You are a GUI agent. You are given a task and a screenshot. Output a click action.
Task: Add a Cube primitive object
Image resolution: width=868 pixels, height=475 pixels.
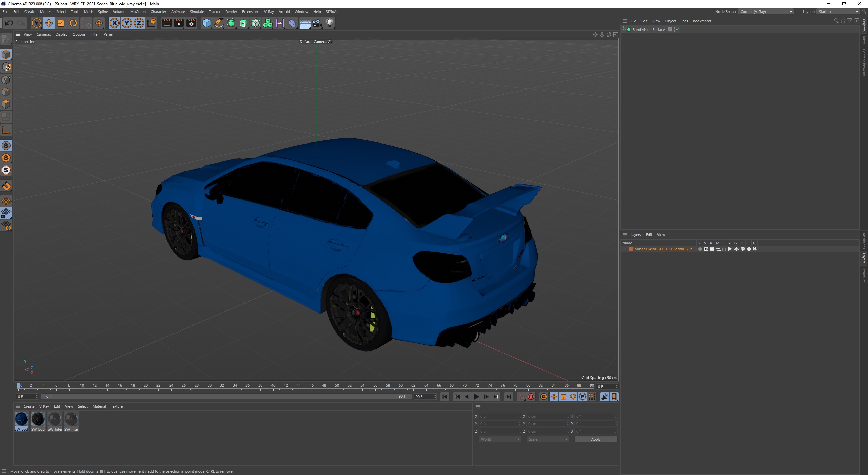point(206,23)
